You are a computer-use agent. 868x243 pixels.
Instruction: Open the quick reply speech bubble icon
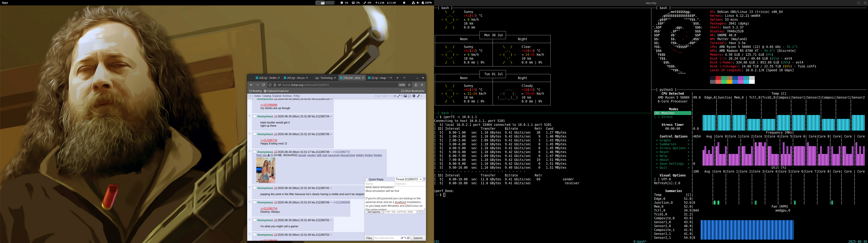(409, 96)
